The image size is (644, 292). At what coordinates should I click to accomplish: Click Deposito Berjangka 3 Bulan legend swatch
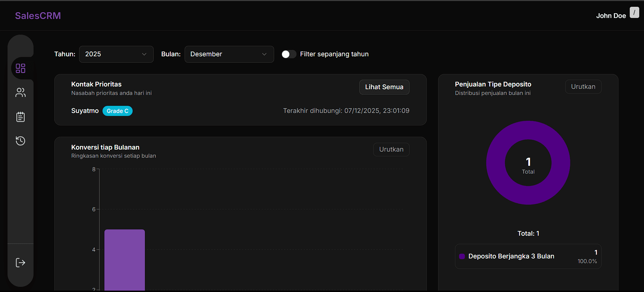click(462, 256)
